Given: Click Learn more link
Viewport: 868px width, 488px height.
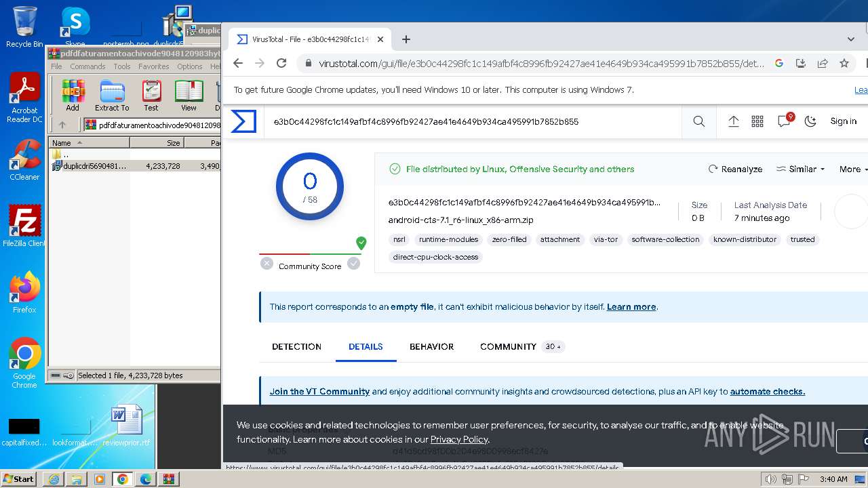Looking at the screenshot, I should (631, 307).
